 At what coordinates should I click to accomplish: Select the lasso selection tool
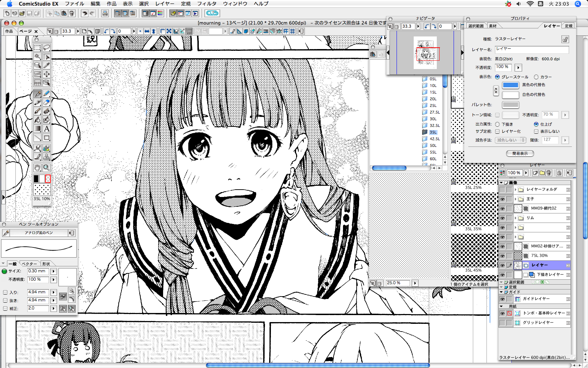(46, 48)
